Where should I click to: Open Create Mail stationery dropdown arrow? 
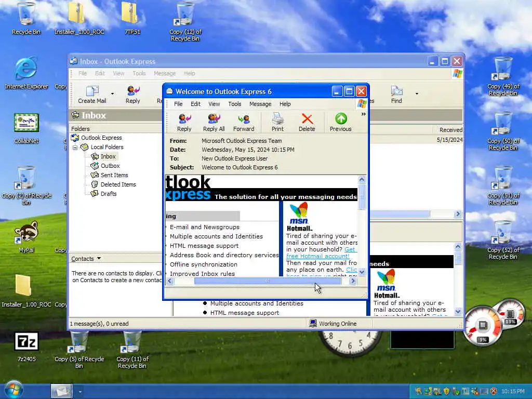(x=112, y=94)
